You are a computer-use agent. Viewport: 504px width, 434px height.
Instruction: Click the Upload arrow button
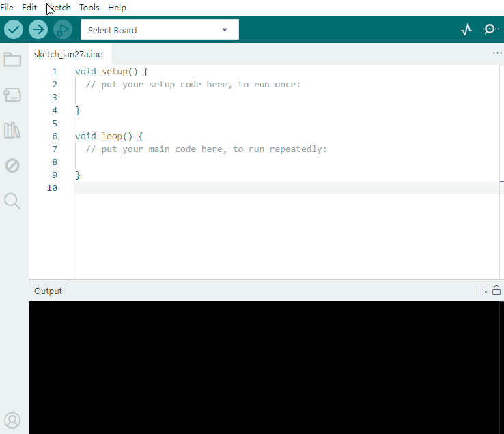[38, 29]
